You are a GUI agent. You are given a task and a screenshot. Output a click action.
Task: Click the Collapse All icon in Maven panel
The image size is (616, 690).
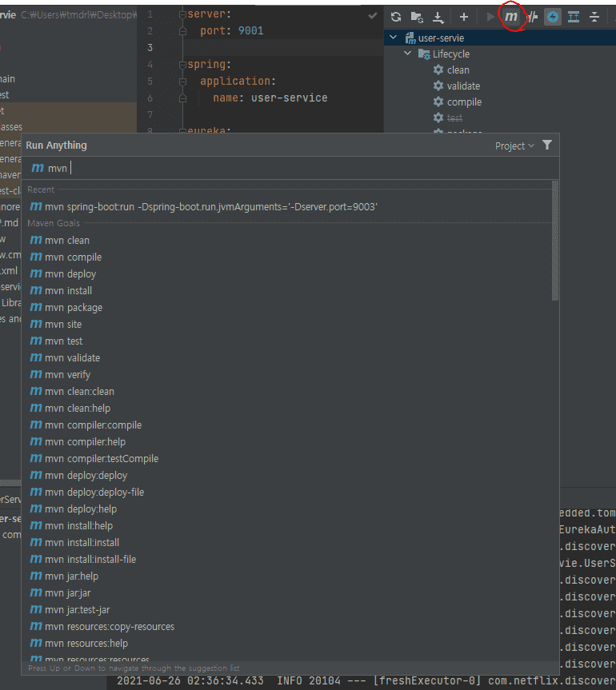click(x=594, y=17)
